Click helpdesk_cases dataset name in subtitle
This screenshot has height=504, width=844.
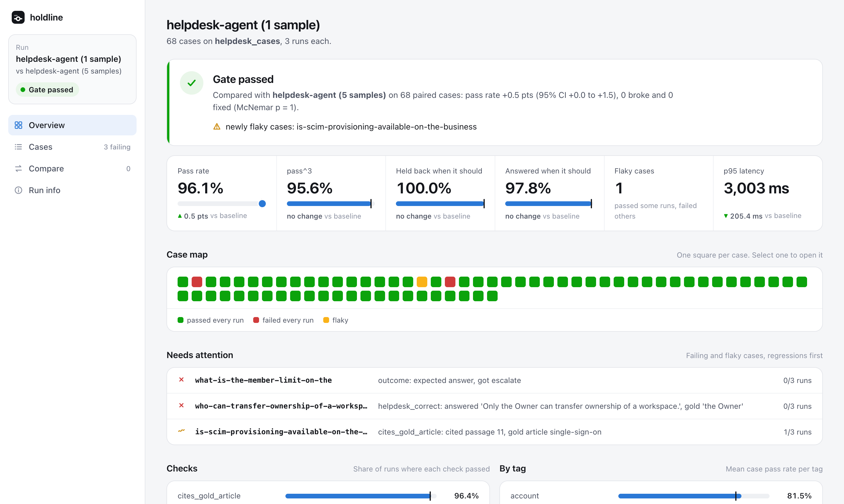pos(247,41)
